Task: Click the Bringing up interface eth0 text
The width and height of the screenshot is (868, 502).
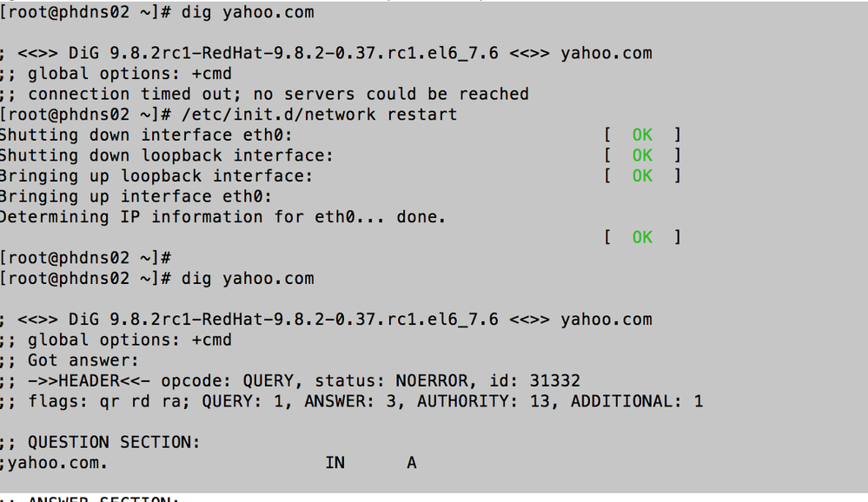Action: tap(136, 196)
